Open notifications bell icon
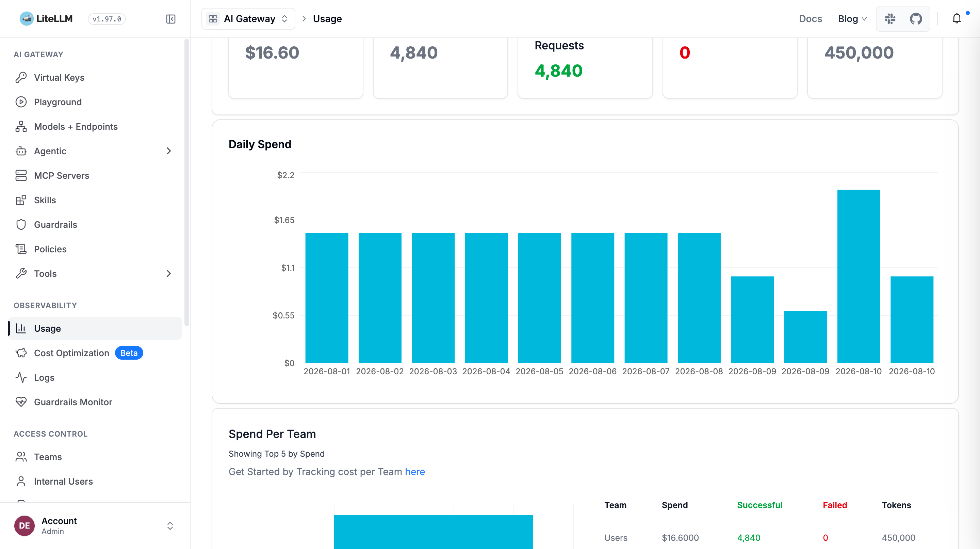Viewport: 980px width, 549px height. [x=957, y=18]
